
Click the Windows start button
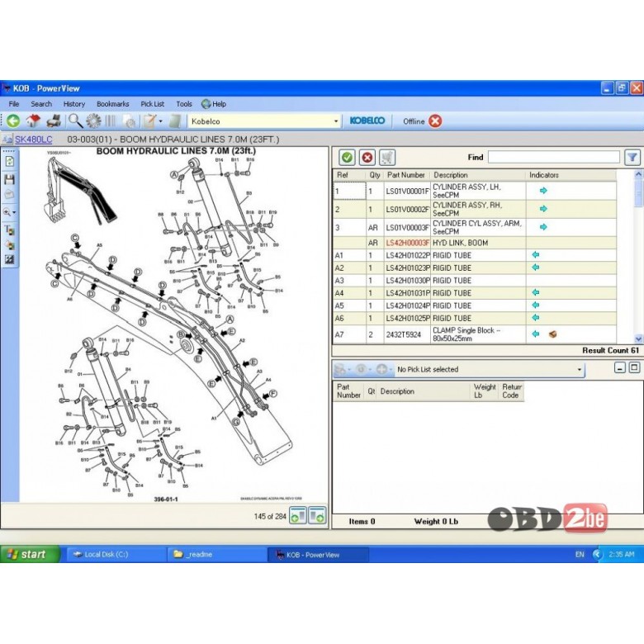30,555
